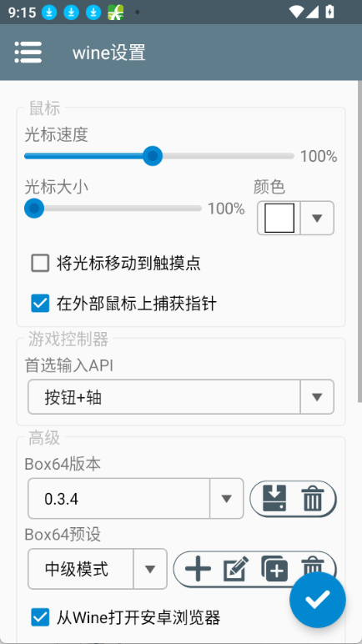Confirm settings with the floating checkmark button
Viewport: 362px width, 644px height.
(x=317, y=600)
